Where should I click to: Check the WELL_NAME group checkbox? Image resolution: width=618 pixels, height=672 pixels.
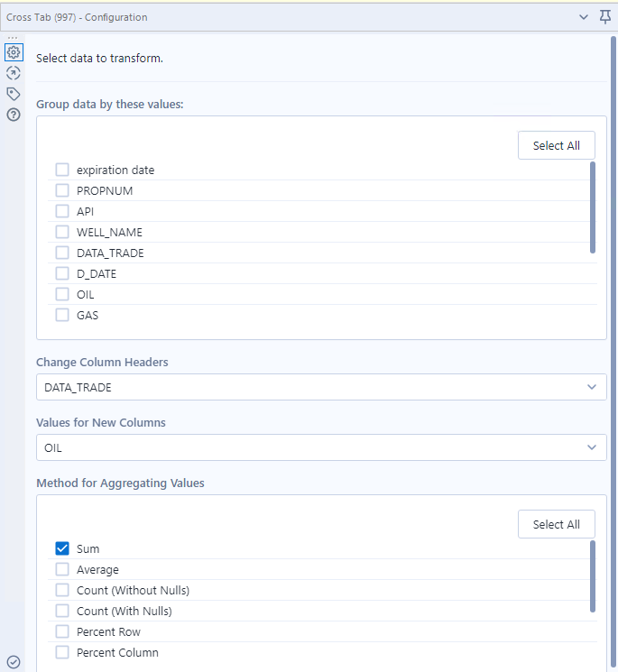[62, 232]
